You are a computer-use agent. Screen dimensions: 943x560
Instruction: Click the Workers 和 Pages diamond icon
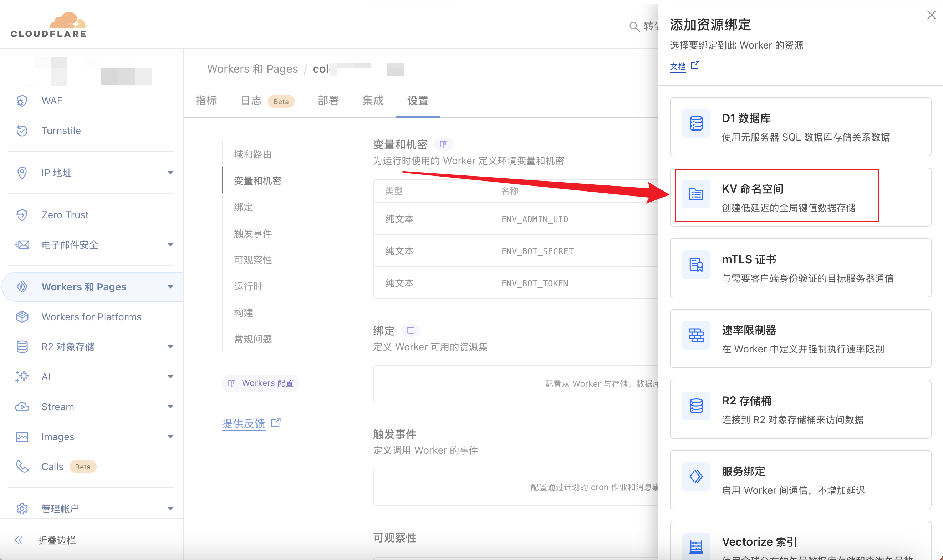coord(22,287)
